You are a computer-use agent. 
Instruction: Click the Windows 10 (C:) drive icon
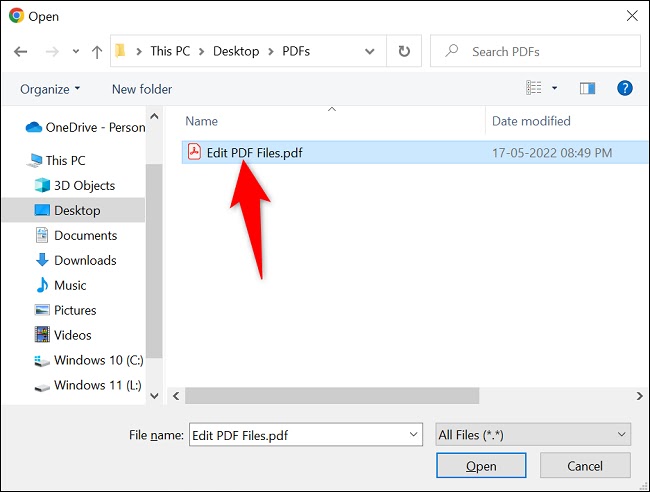pyautogui.click(x=42, y=361)
